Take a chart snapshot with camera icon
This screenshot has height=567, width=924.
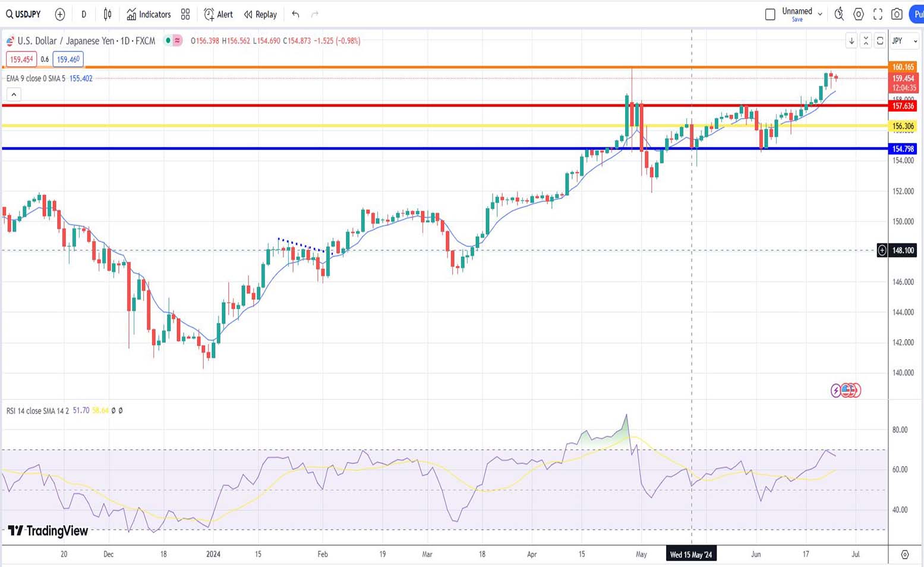point(897,14)
